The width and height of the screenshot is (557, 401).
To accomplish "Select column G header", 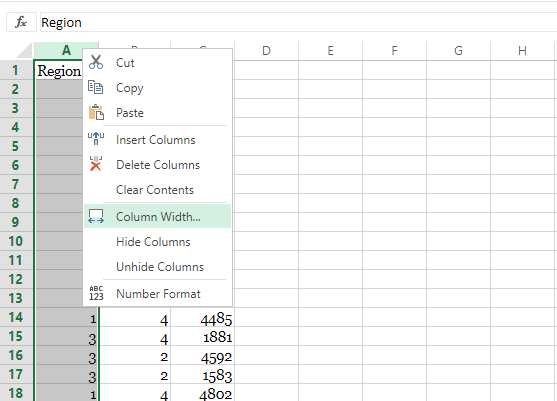I will [x=458, y=50].
